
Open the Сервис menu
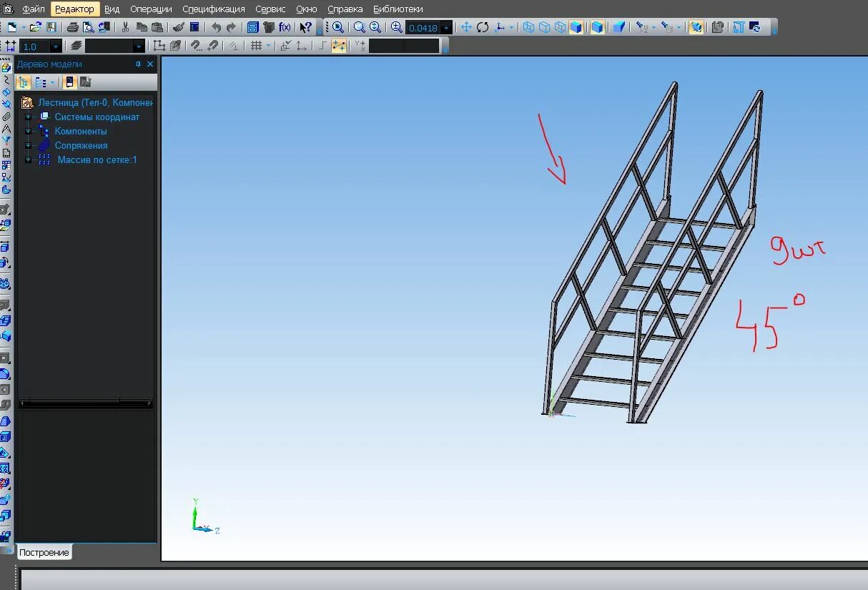pos(270,9)
